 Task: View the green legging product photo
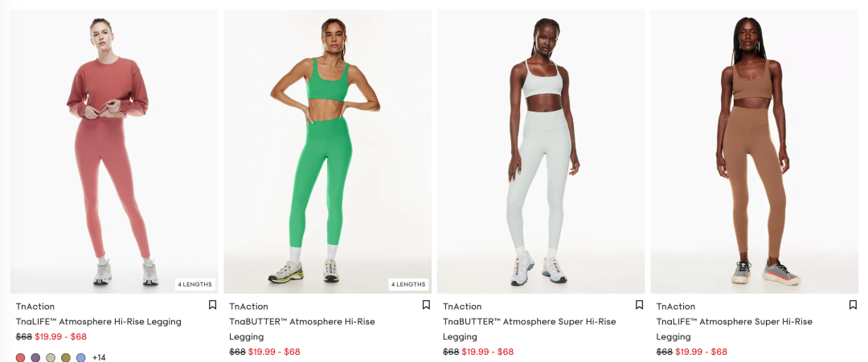[x=328, y=152]
